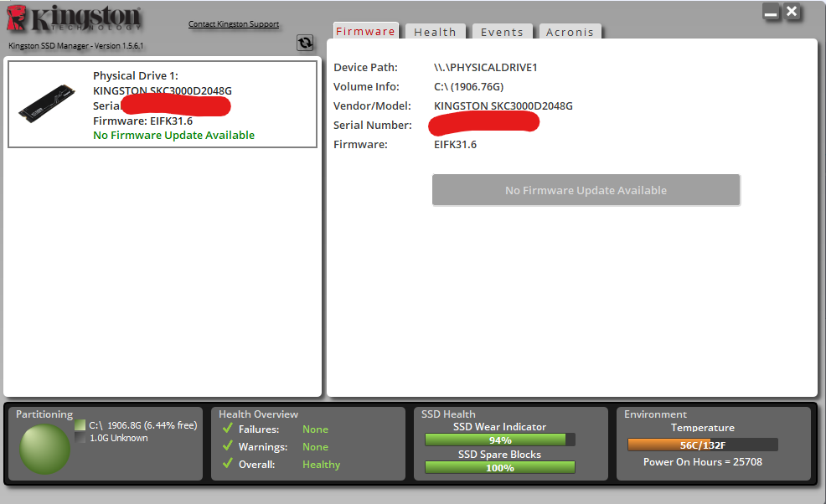The height and width of the screenshot is (504, 826).
Task: Click the Device Path label
Action: pyautogui.click(x=365, y=68)
